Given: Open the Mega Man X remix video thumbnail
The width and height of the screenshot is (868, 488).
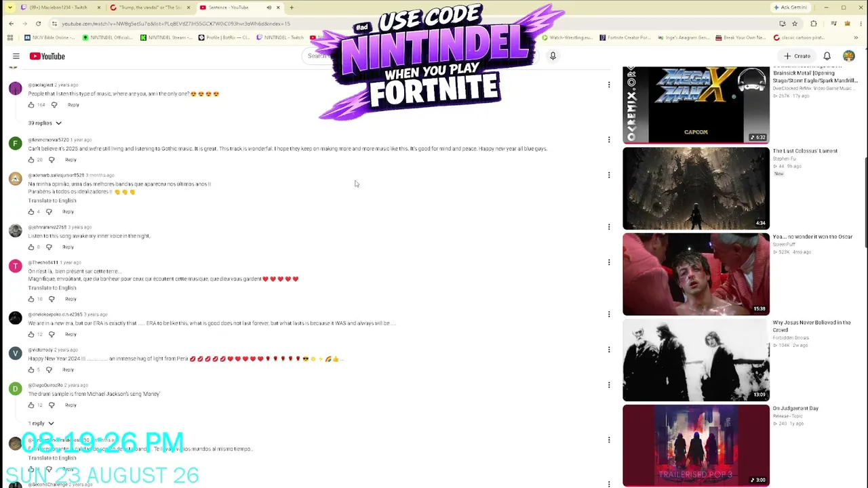Looking at the screenshot, I should coord(696,104).
